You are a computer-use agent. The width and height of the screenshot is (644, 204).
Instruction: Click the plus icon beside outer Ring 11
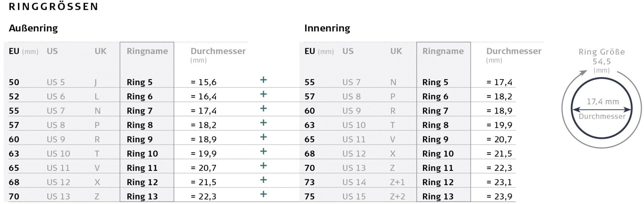point(264,165)
